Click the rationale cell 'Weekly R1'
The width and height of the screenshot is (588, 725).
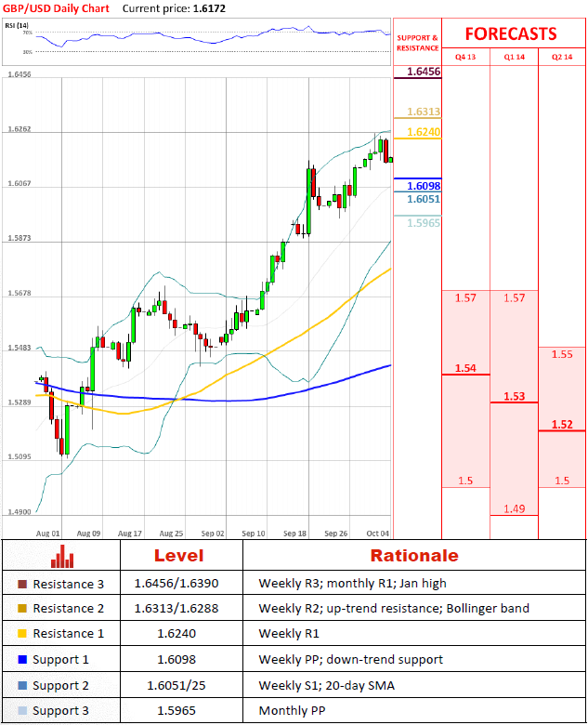point(289,633)
